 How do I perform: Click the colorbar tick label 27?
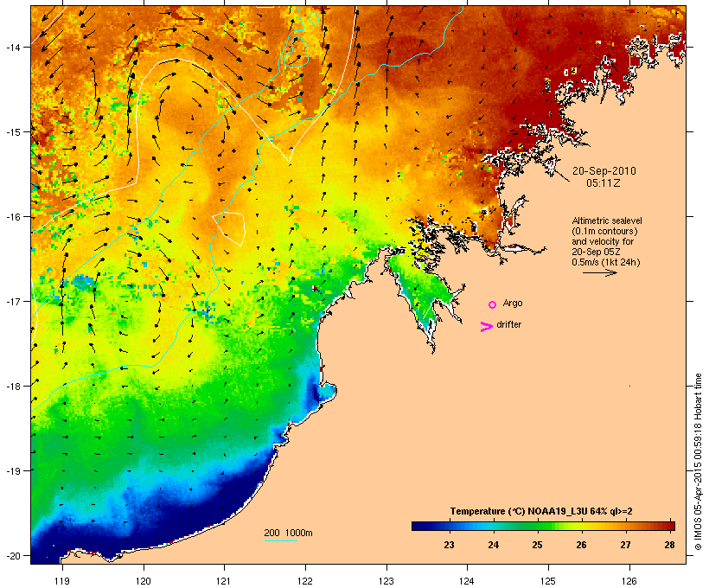click(625, 545)
